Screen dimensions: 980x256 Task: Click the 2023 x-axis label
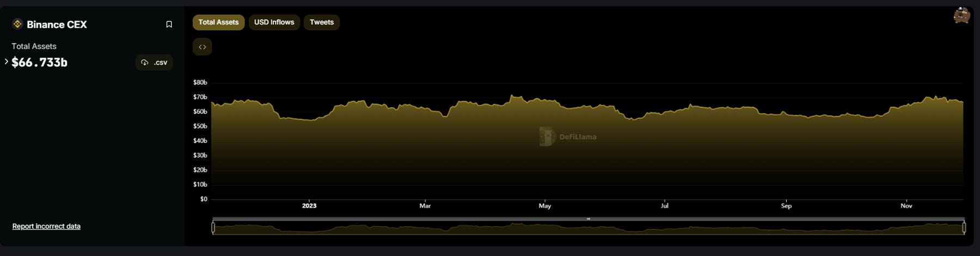(309, 205)
